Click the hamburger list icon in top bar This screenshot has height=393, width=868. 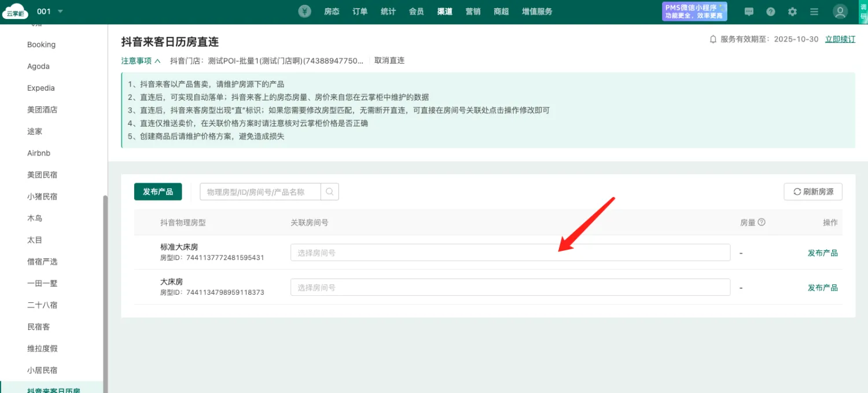tap(814, 12)
